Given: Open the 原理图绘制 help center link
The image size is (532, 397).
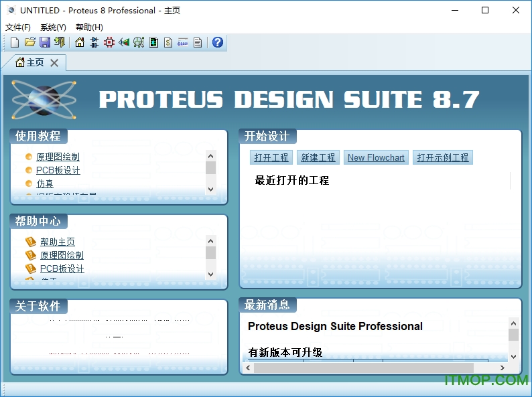Looking at the screenshot, I should coord(62,255).
